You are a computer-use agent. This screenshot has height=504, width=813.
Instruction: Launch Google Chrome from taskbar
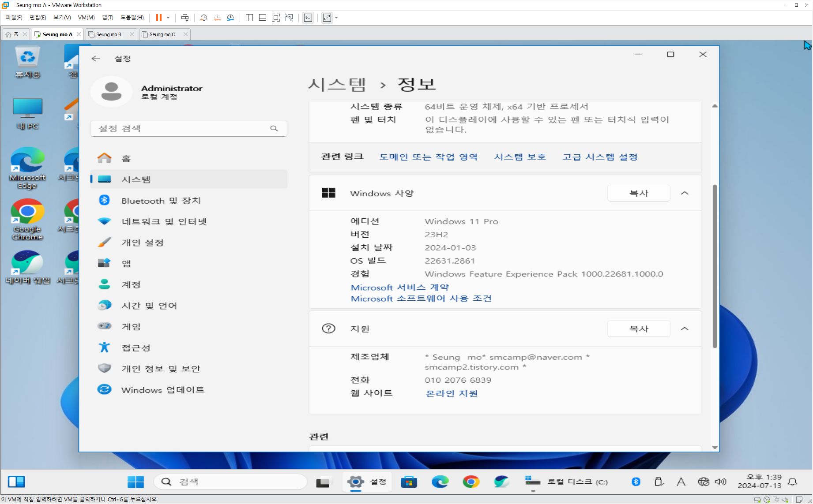471,482
